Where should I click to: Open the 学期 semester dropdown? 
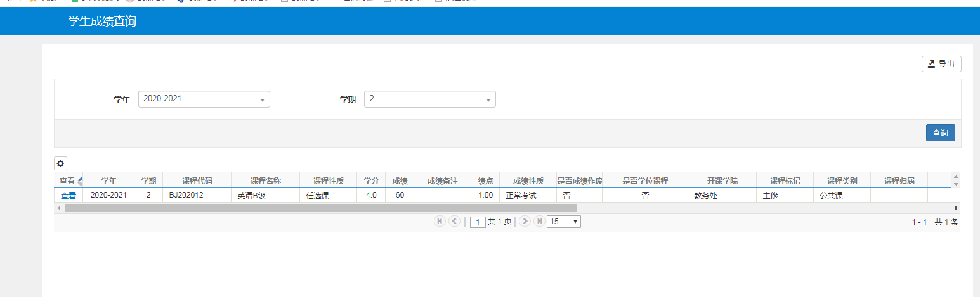[x=429, y=99]
